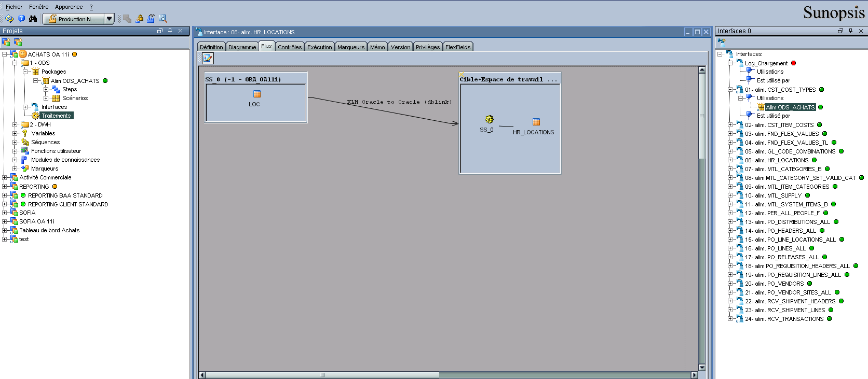Pin the Projets panel

[170, 31]
